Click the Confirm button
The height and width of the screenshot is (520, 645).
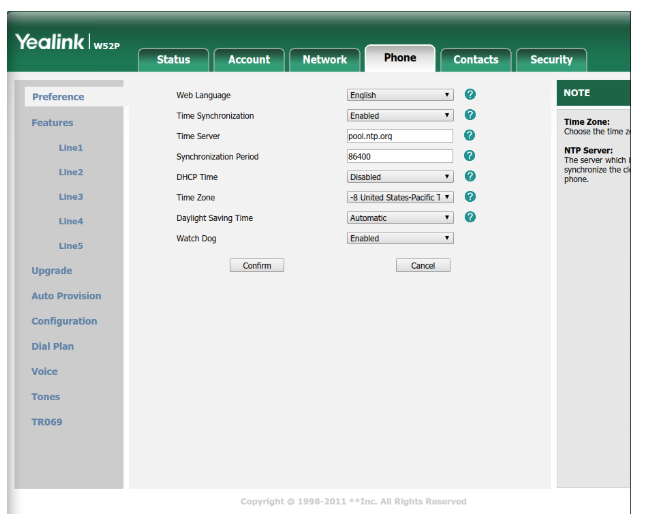(x=257, y=266)
